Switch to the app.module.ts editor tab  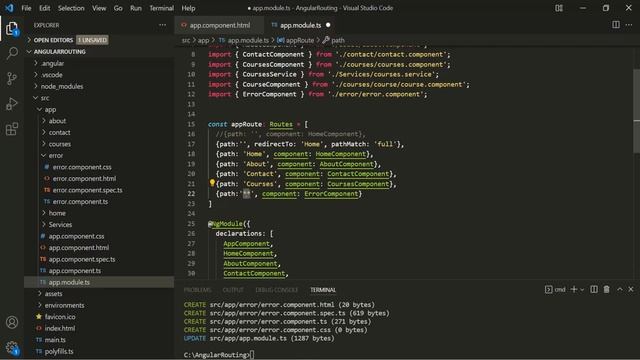pos(300,25)
